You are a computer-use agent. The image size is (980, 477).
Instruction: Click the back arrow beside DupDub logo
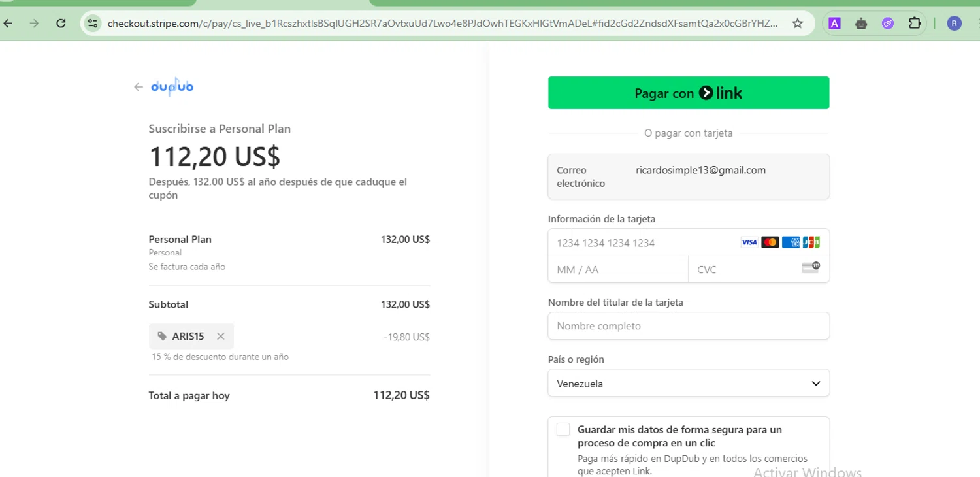[138, 87]
